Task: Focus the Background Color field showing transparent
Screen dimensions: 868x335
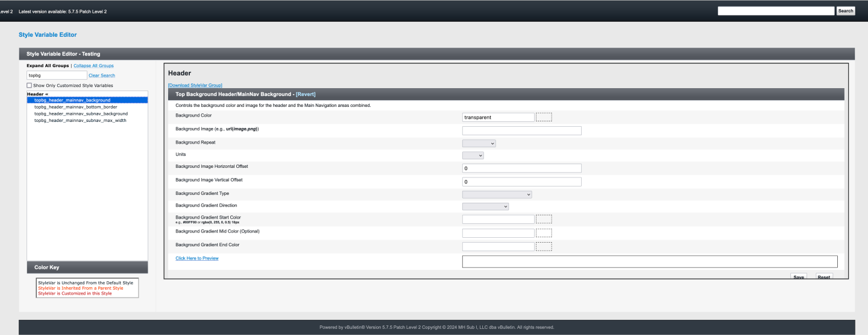Action: 498,117
